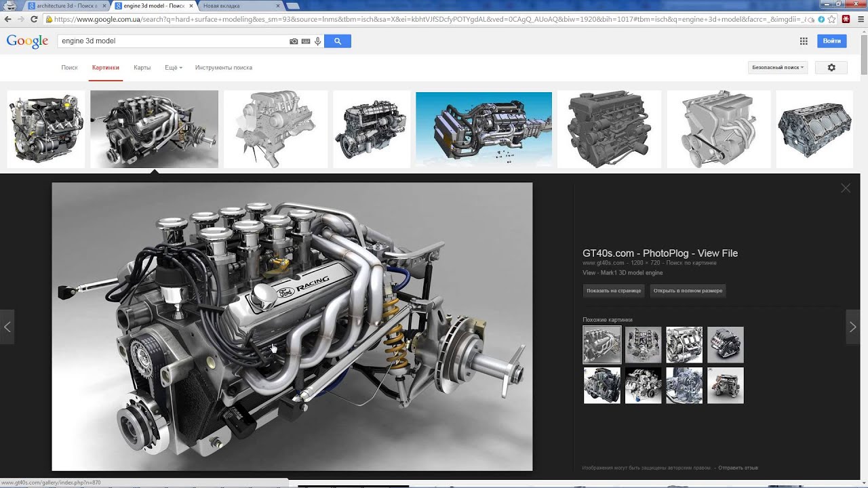The image size is (868, 488).
Task: Bookmark page with the star icon
Action: tap(833, 19)
